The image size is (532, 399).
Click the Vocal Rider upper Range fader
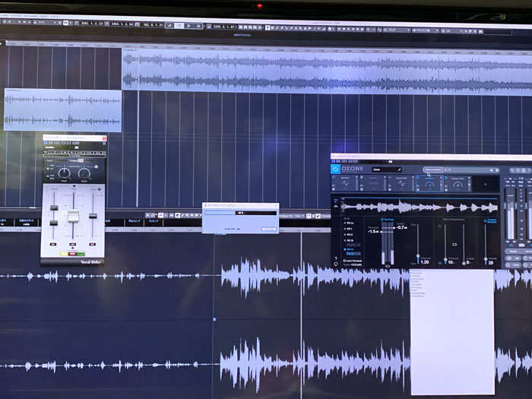[54, 207]
